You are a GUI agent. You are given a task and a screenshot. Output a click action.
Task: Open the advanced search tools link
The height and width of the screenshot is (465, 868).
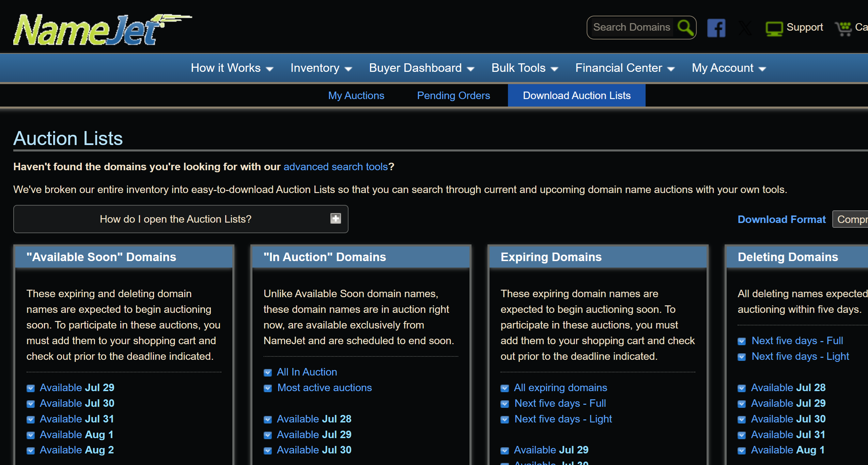[336, 167]
